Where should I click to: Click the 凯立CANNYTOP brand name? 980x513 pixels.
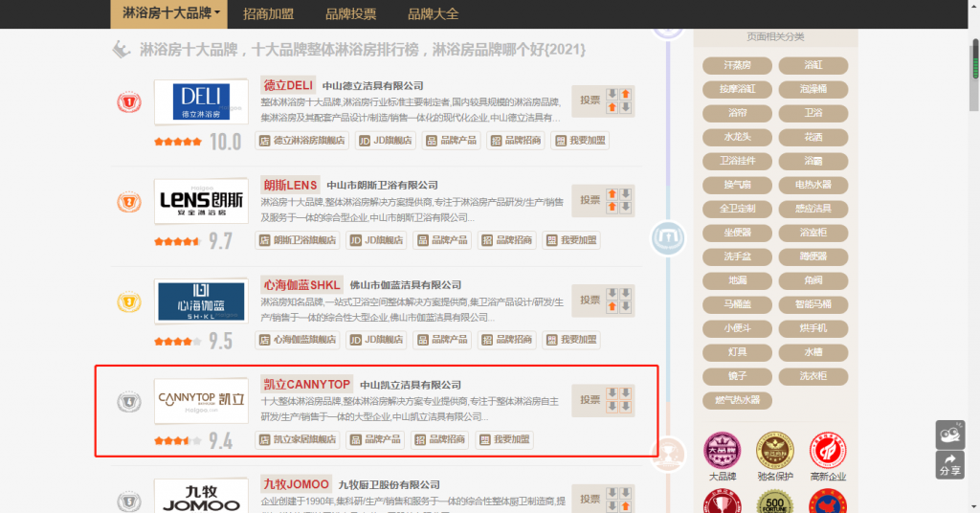(307, 384)
